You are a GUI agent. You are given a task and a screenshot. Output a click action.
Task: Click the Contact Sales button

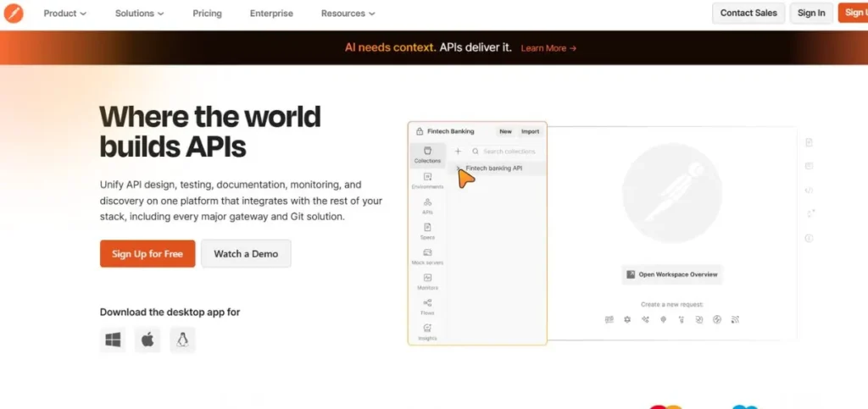[748, 14]
